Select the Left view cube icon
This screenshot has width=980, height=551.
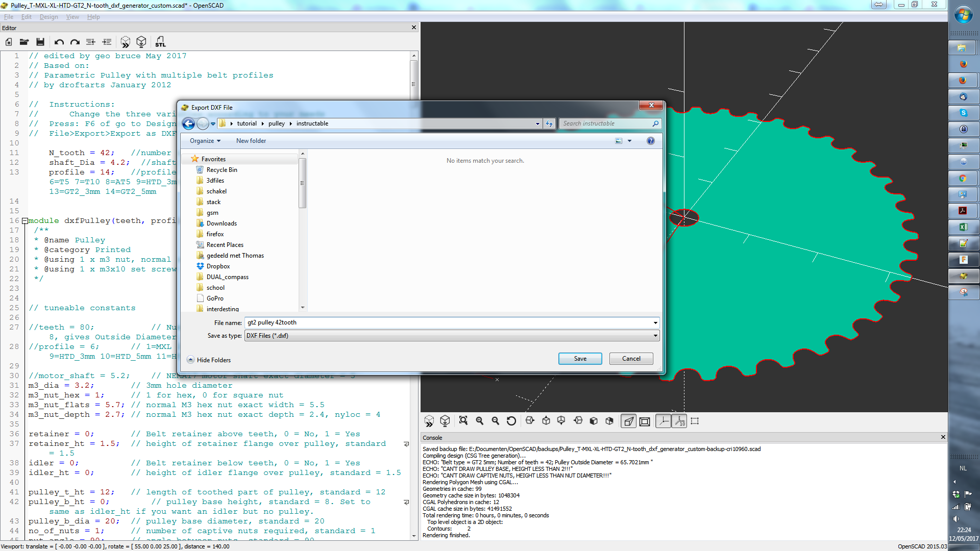(578, 421)
